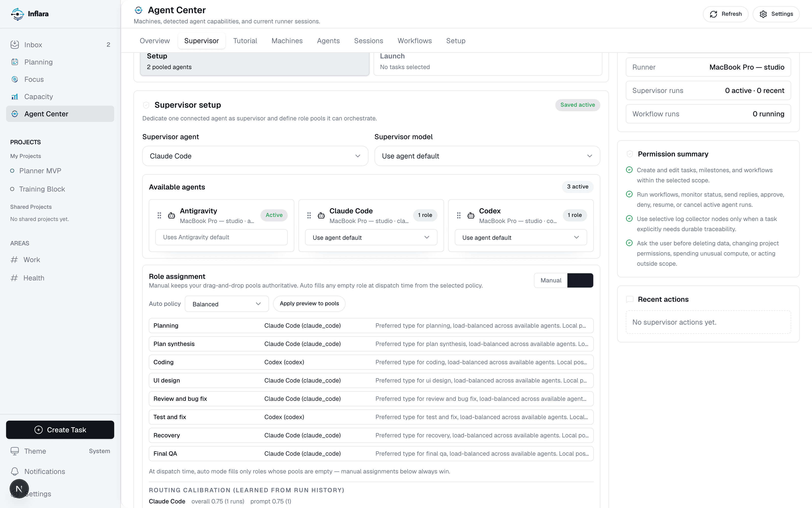Select the dark Auto role assignment option
The image size is (812, 508).
580,280
